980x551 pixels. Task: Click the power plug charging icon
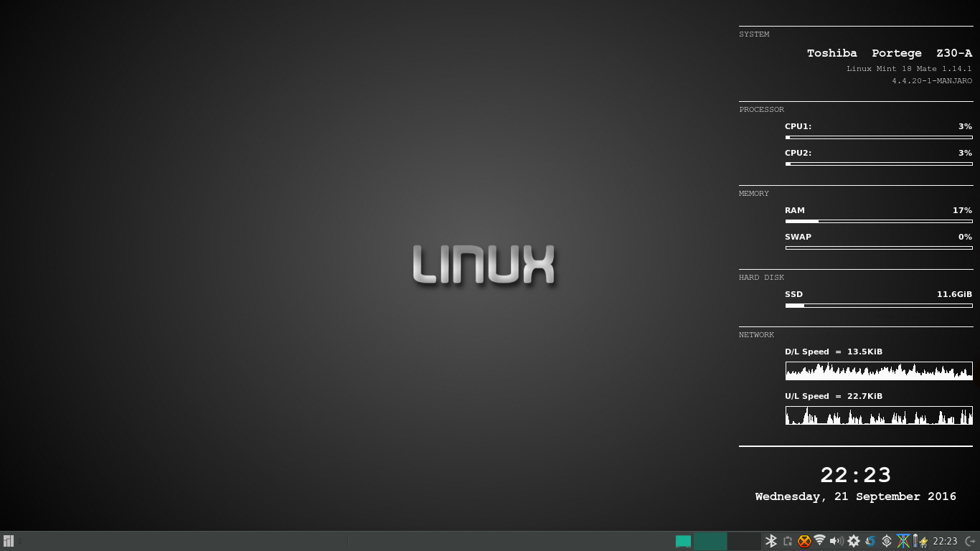click(923, 542)
